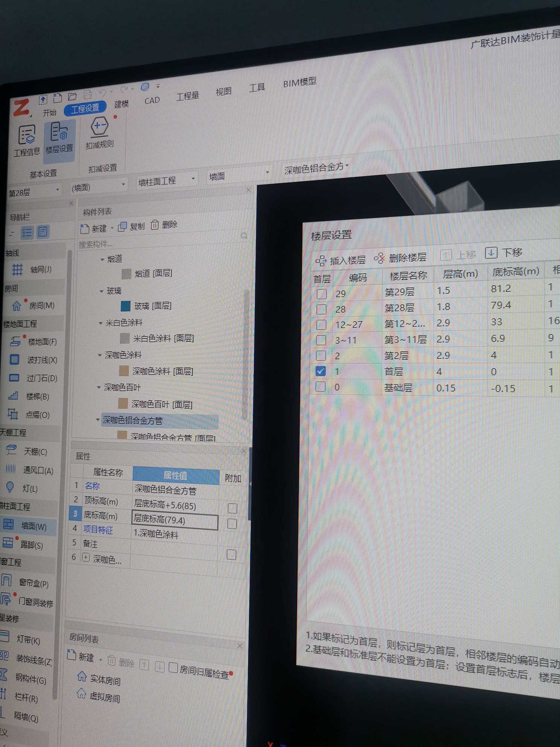Image resolution: width=560 pixels, height=747 pixels.
Task: Check the 首层 box for floor 28
Action: click(x=321, y=309)
